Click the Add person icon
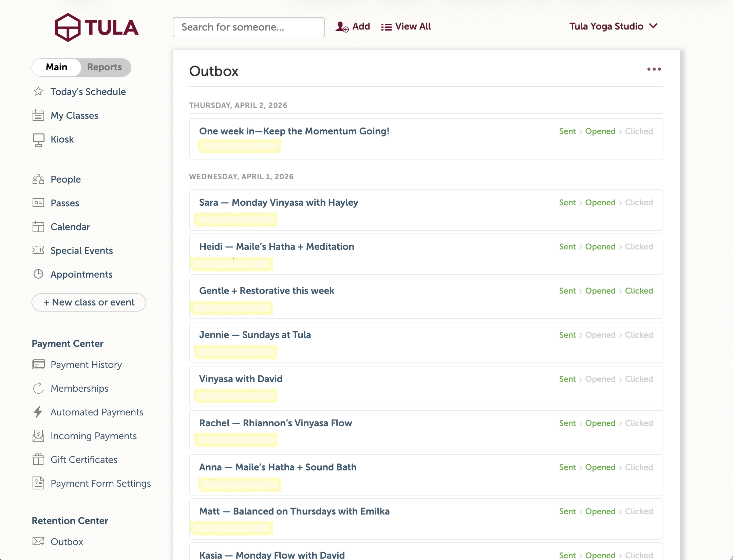 click(x=342, y=26)
